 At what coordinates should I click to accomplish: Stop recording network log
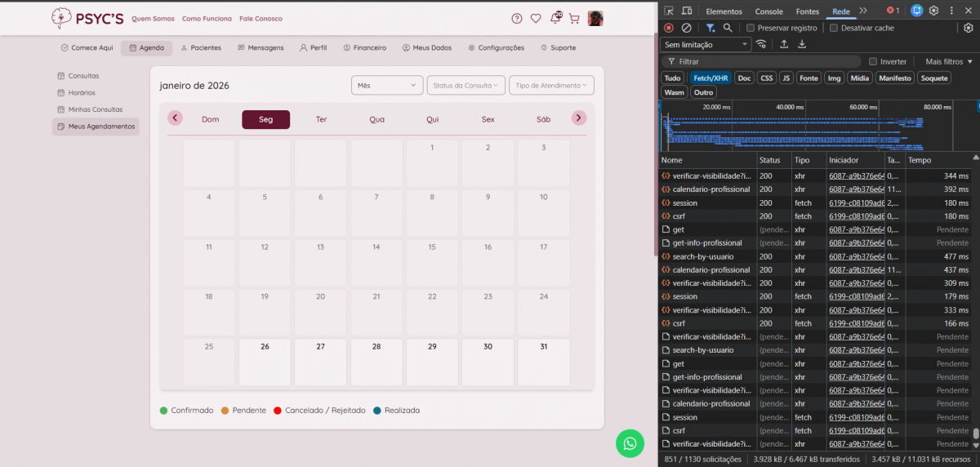(669, 28)
